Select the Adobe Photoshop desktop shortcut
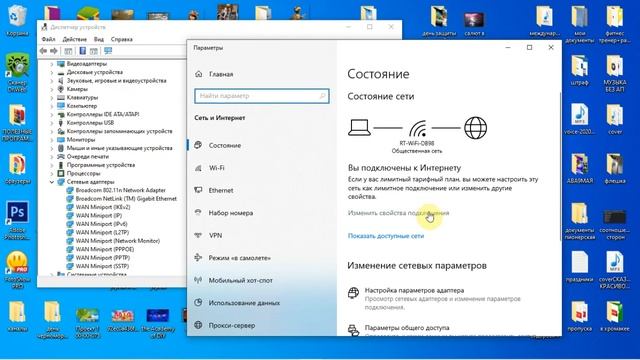 tap(17, 220)
